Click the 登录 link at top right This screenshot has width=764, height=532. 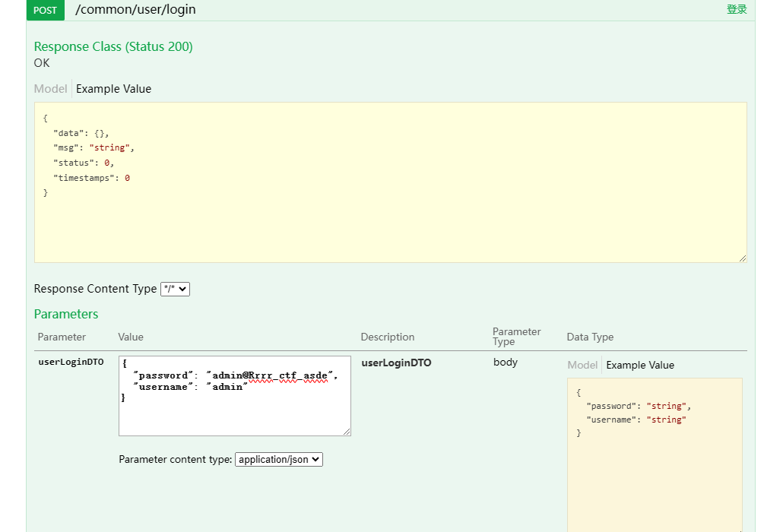(736, 10)
